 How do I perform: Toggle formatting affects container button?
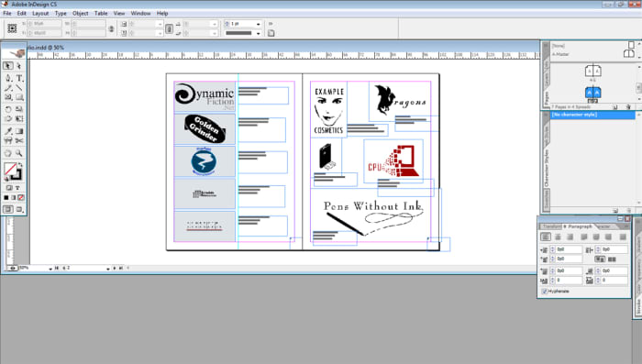point(8,188)
